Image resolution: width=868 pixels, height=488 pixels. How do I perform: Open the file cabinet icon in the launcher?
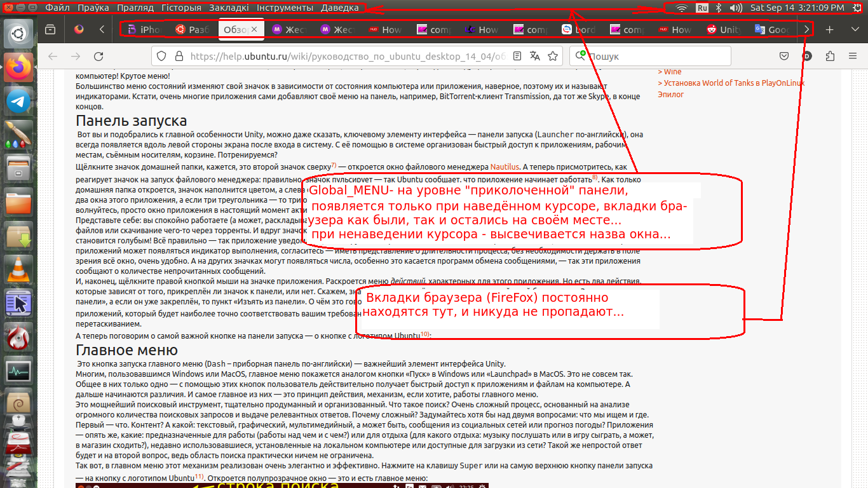(19, 168)
